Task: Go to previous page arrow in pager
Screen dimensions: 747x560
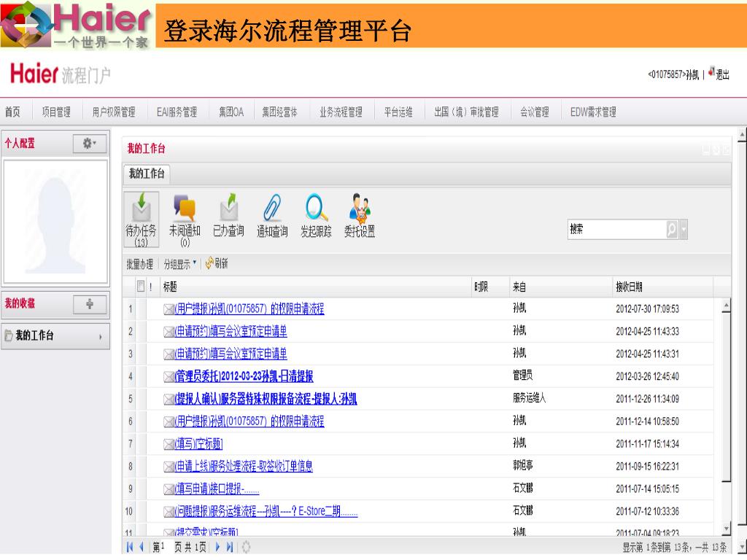Action: tap(142, 547)
